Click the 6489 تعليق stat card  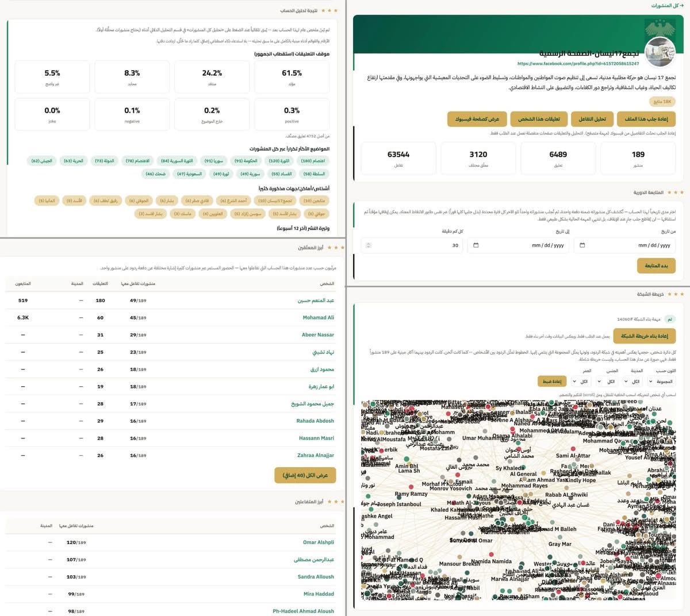[558, 159]
